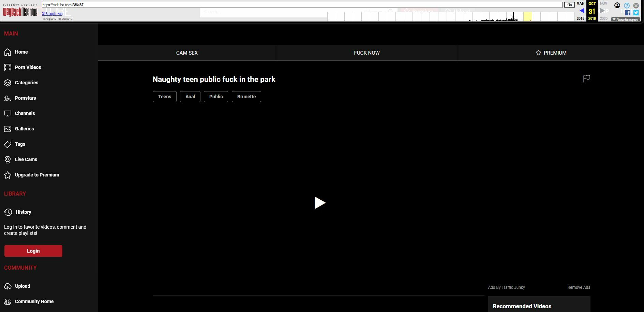644x312 pixels.
Task: Click the Home icon in sidebar
Action: pyautogui.click(x=8, y=52)
